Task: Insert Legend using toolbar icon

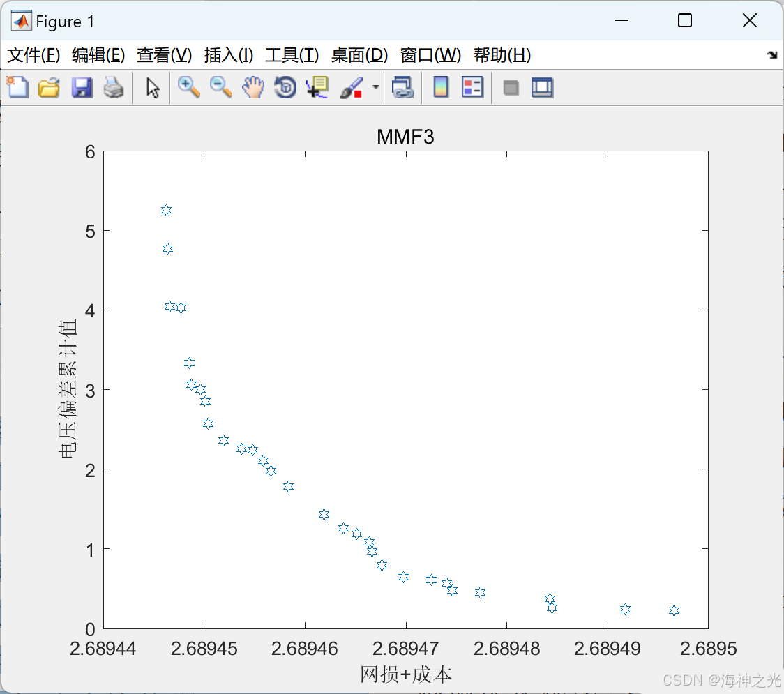Action: point(472,87)
